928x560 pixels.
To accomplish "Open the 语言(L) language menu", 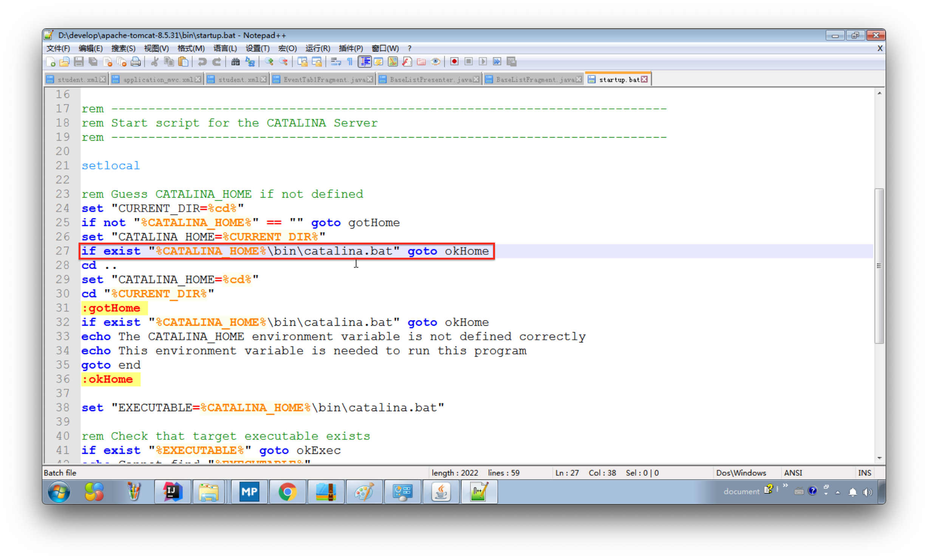I will 225,48.
